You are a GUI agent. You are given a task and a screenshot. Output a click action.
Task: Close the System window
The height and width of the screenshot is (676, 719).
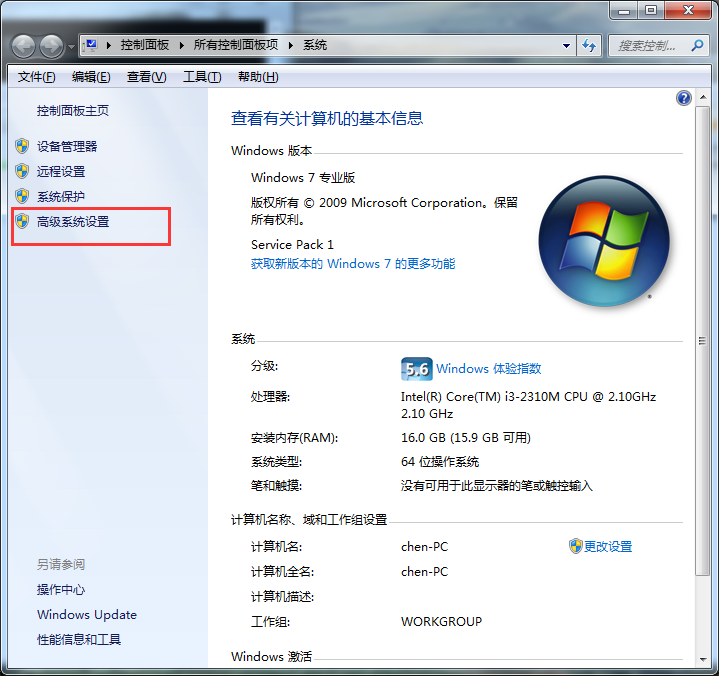(688, 10)
